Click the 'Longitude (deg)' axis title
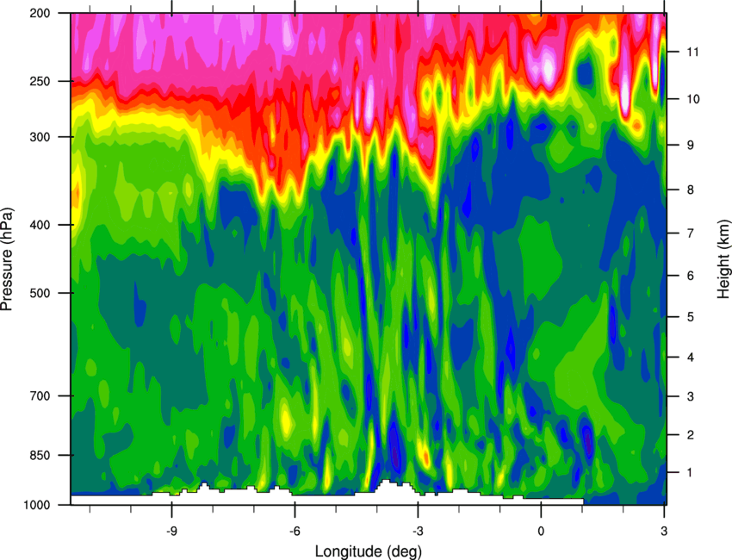 click(x=369, y=551)
